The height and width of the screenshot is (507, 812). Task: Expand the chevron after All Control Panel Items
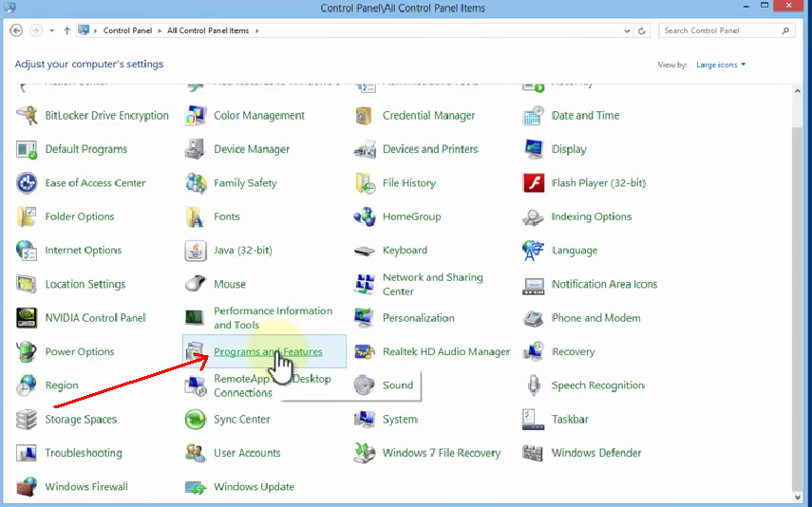pos(256,31)
